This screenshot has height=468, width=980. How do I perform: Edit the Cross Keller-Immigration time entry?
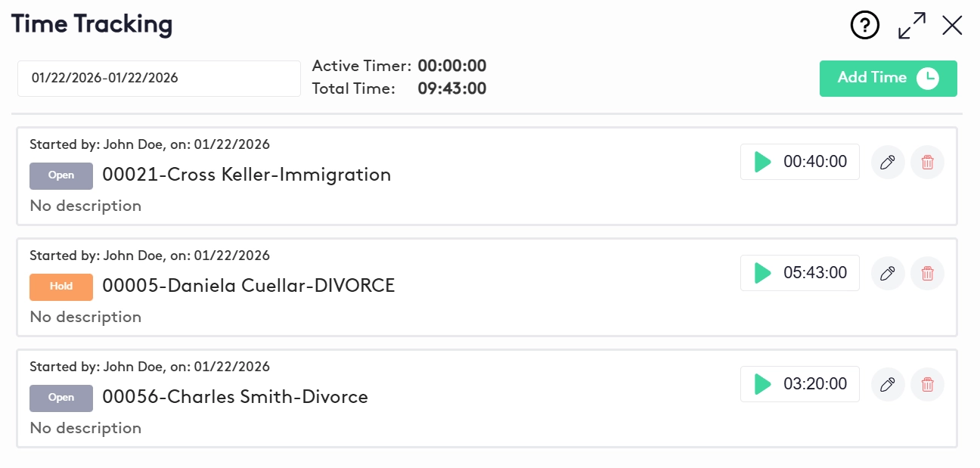(x=888, y=162)
